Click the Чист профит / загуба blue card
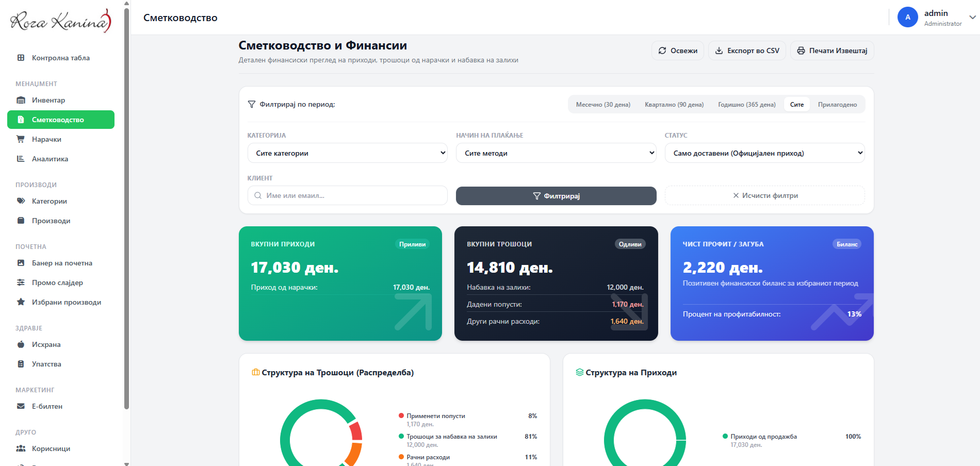Screen dimensions: 980x466 pyautogui.click(x=772, y=284)
